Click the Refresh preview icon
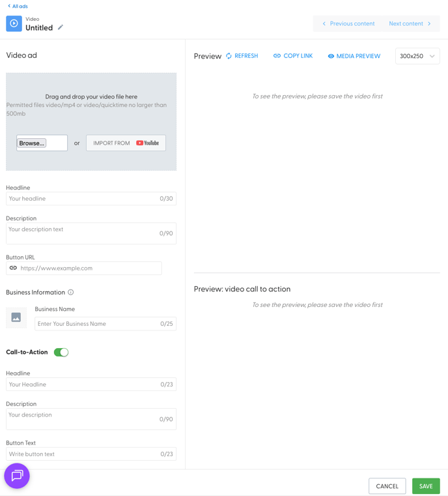448x496 pixels. coord(229,56)
